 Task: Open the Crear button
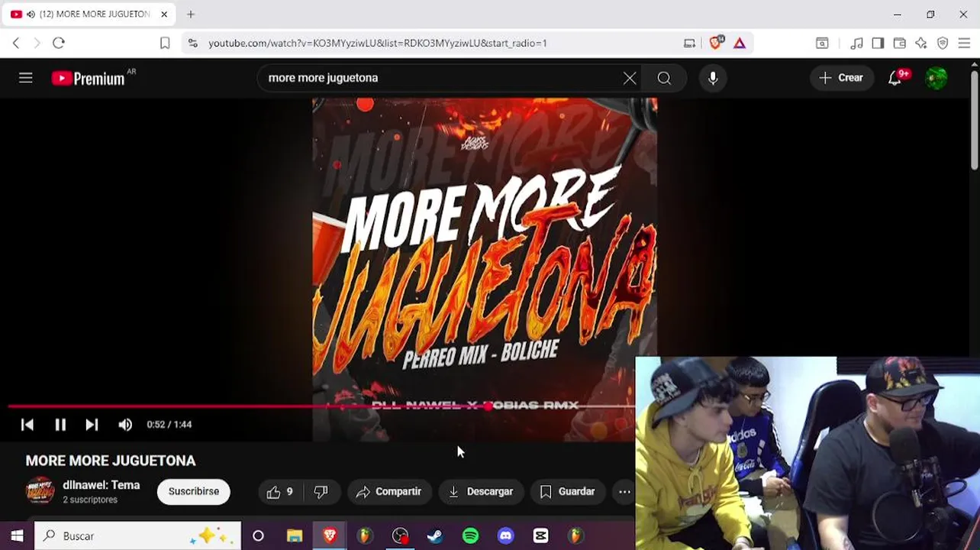click(x=841, y=78)
